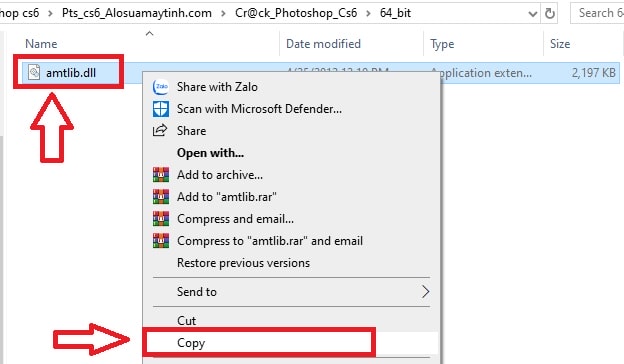Open chevron after Pts_cs6_Alosuamaytinh.com breadcrumb
Image resolution: width=624 pixels, height=364 pixels.
coord(223,14)
